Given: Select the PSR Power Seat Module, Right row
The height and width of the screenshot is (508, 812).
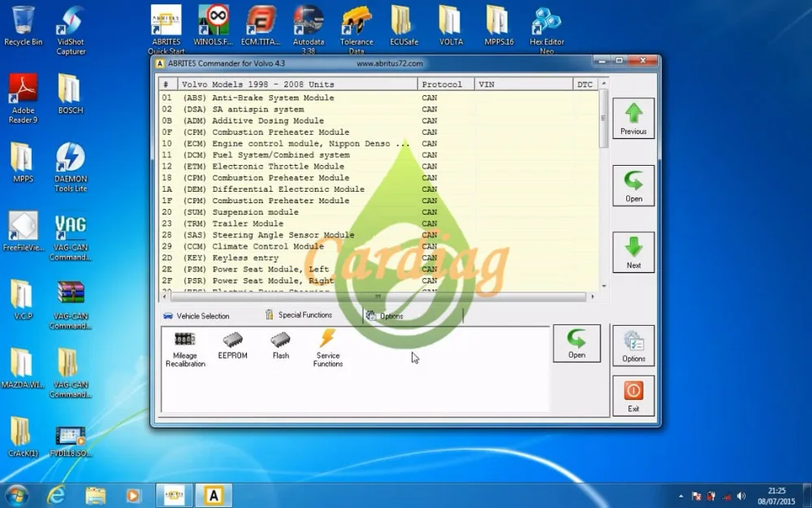Looking at the screenshot, I should (379, 280).
